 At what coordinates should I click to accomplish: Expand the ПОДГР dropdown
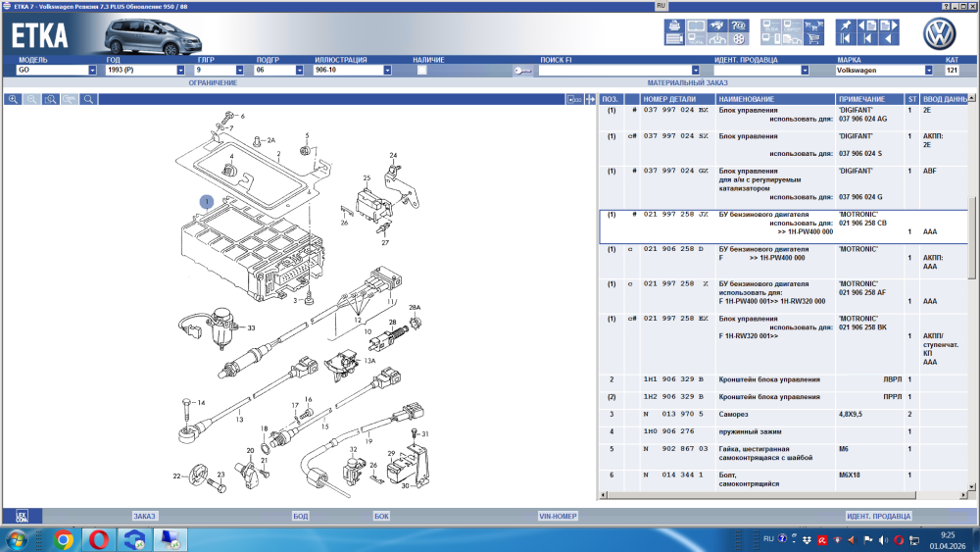[x=299, y=70]
